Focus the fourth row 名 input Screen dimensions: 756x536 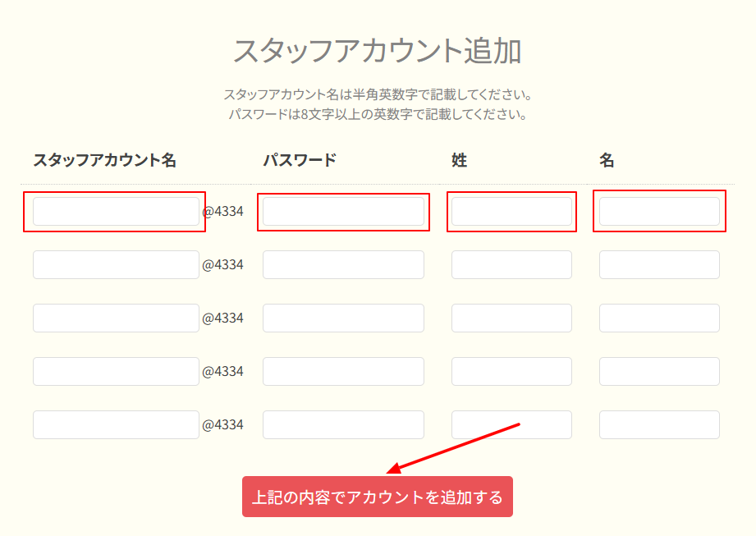[659, 372]
